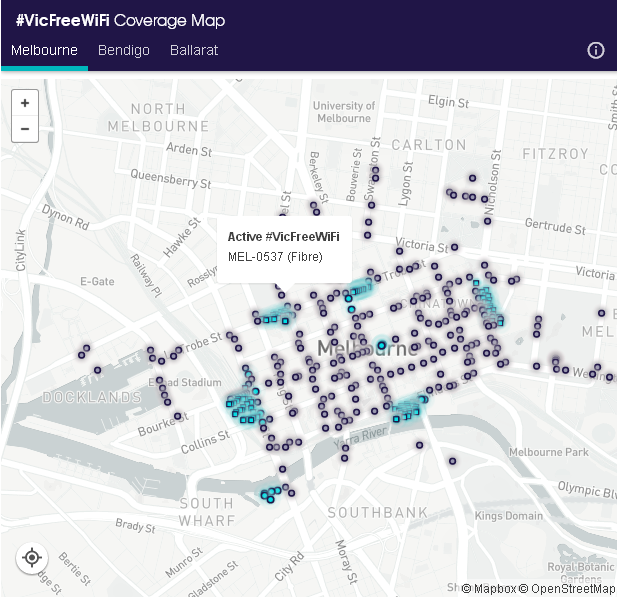Click the University of Melbourne label
Screen dimensions: 617x597
pyautogui.click(x=342, y=112)
